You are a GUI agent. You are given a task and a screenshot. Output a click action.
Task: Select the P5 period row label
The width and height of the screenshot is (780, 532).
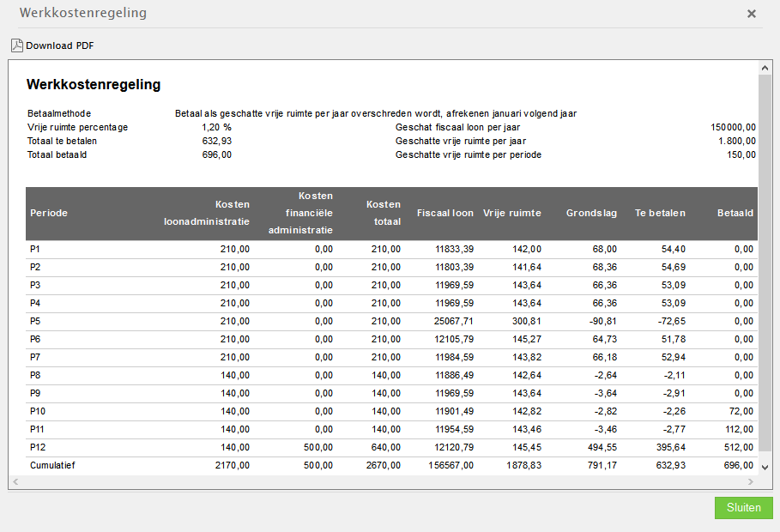click(x=35, y=321)
